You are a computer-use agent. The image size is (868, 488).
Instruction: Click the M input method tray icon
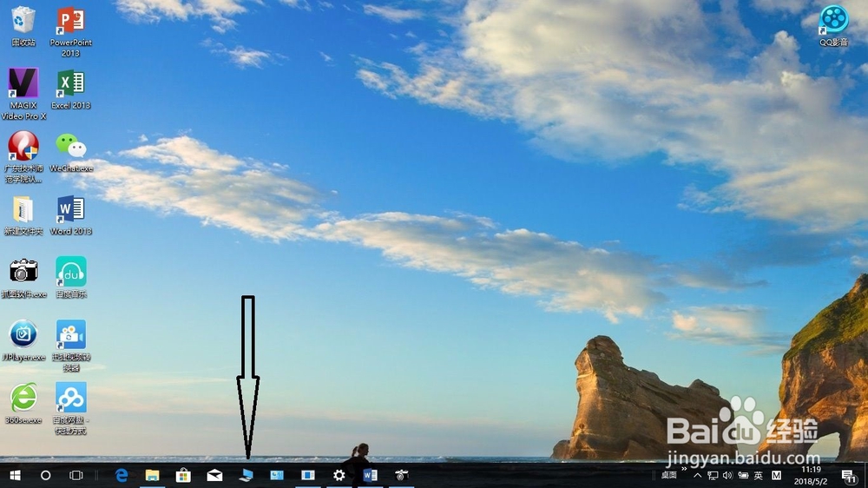pos(776,475)
